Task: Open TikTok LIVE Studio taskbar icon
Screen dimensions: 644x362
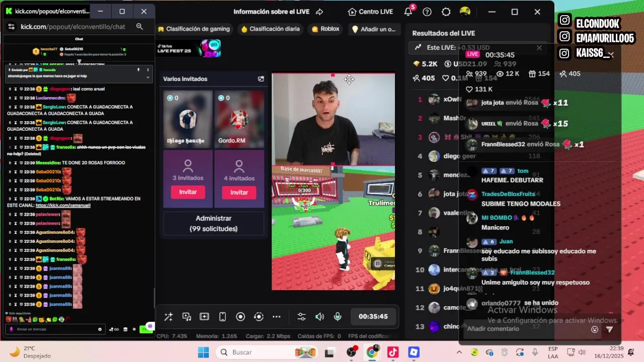Action: point(393,352)
